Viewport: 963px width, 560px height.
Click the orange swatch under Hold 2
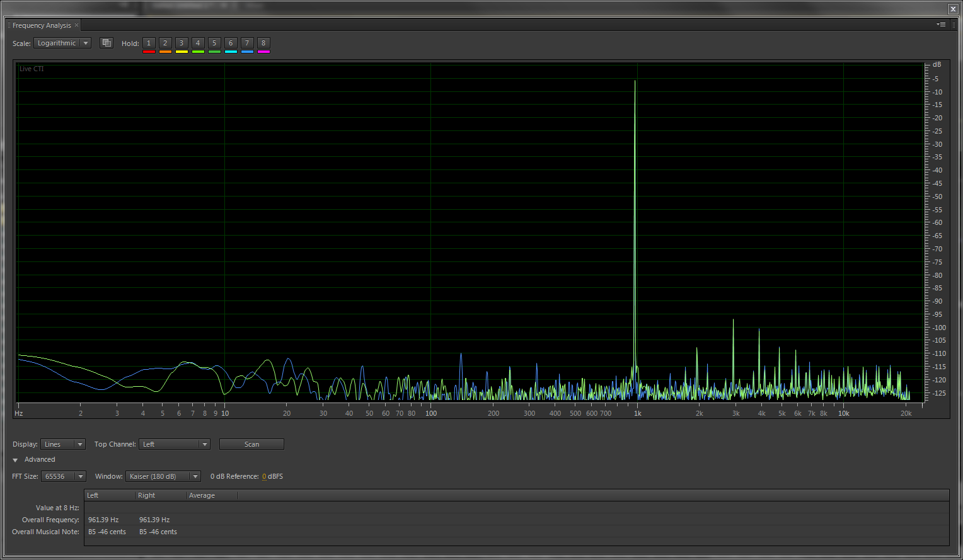[x=165, y=52]
